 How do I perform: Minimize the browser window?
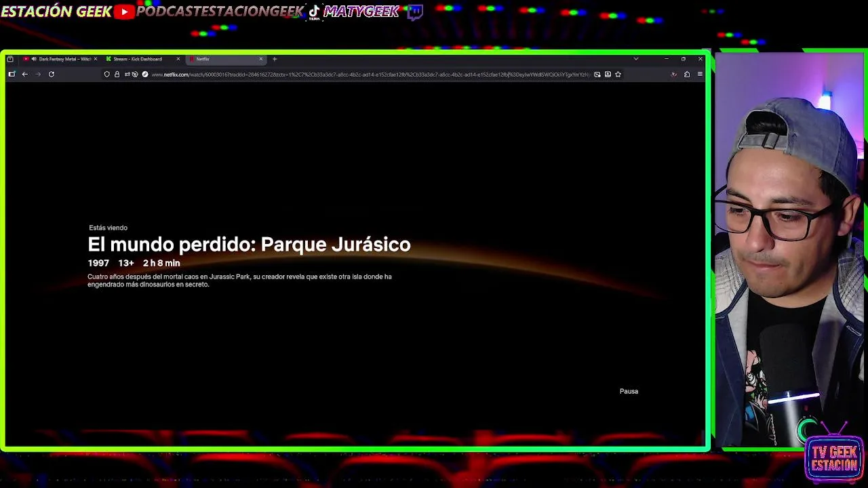667,59
